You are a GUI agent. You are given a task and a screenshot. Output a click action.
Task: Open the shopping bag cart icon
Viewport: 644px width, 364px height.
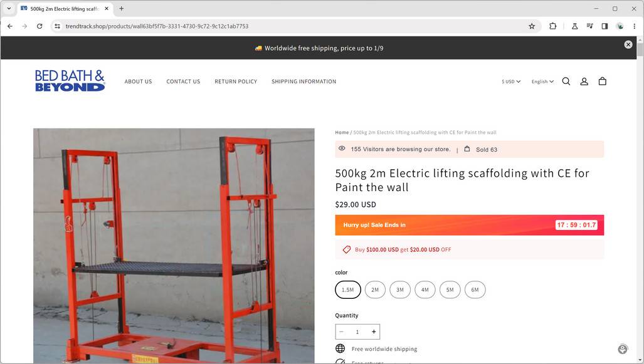pos(602,81)
